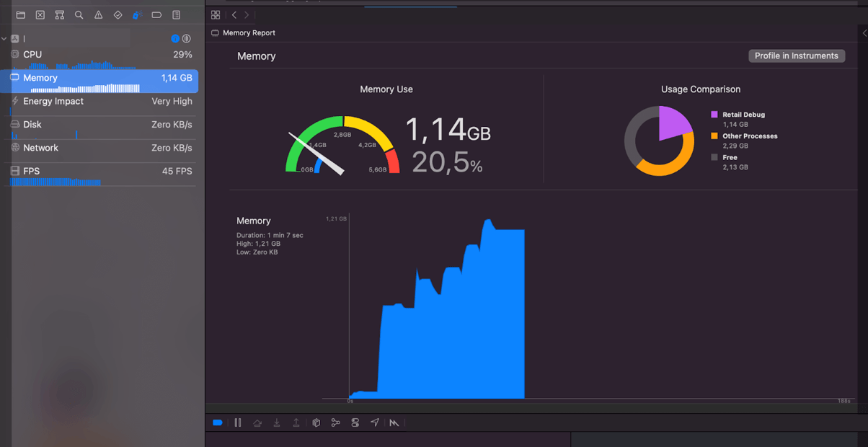Open the Find navigator with the magnifying glass
This screenshot has width=868, height=447.
click(79, 14)
